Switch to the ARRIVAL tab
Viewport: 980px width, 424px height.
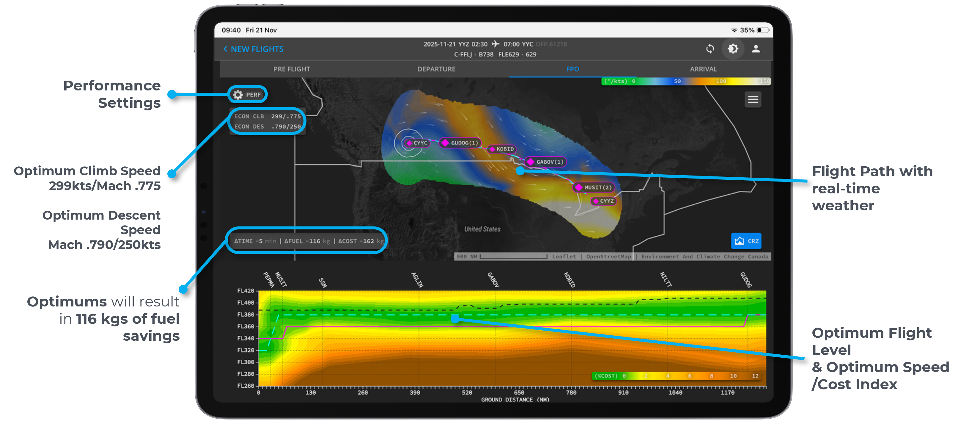[x=704, y=69]
